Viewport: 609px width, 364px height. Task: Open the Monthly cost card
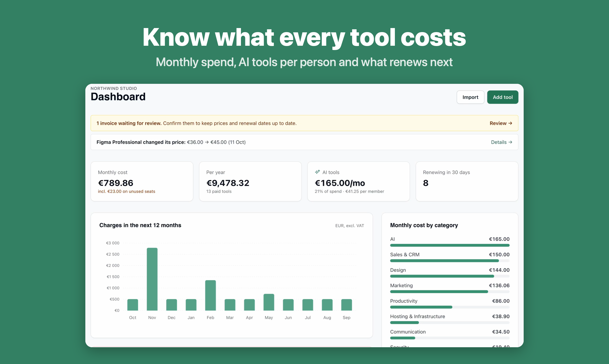tap(142, 181)
